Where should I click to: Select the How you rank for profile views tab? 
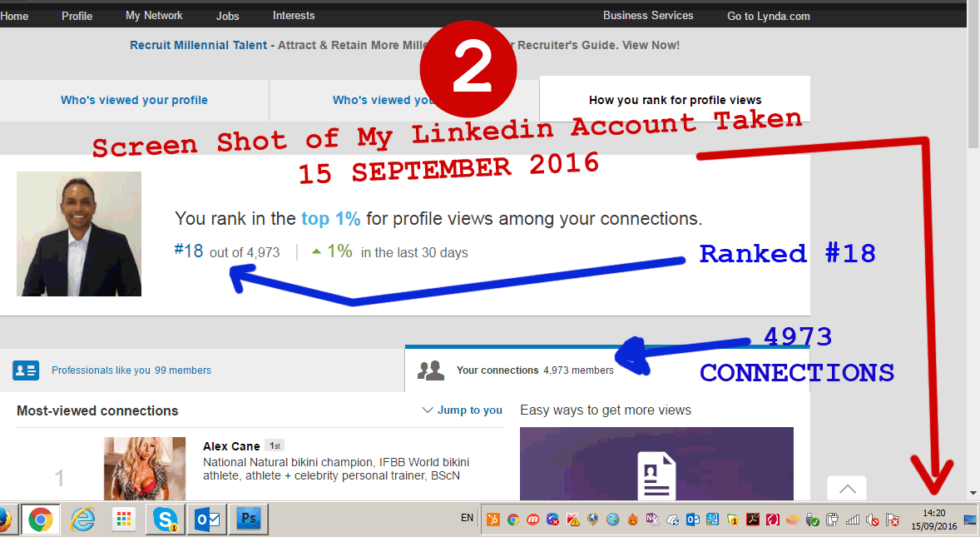pos(675,100)
